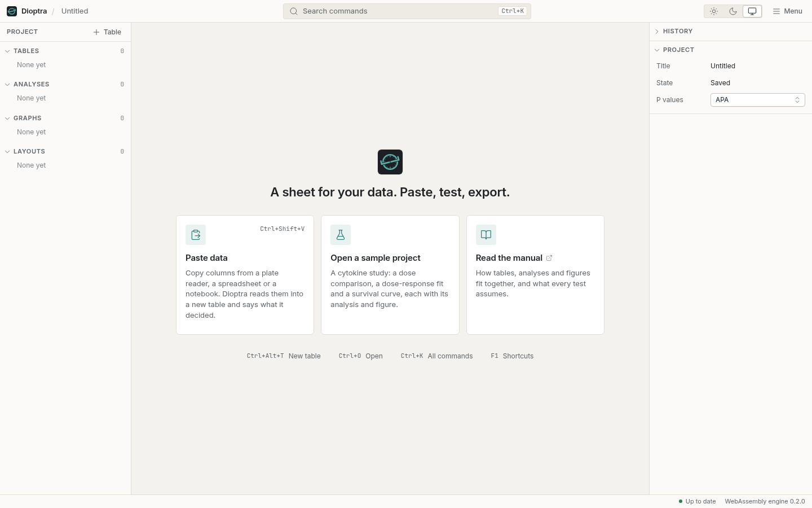Click the Shortcuts F1 link
This screenshot has height=508, width=812.
coord(512,356)
